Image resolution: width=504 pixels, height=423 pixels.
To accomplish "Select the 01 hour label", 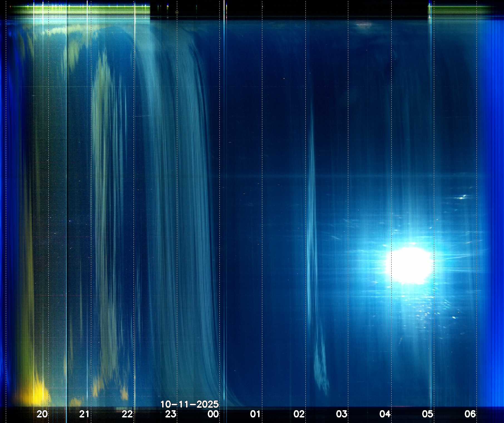I will click(255, 414).
